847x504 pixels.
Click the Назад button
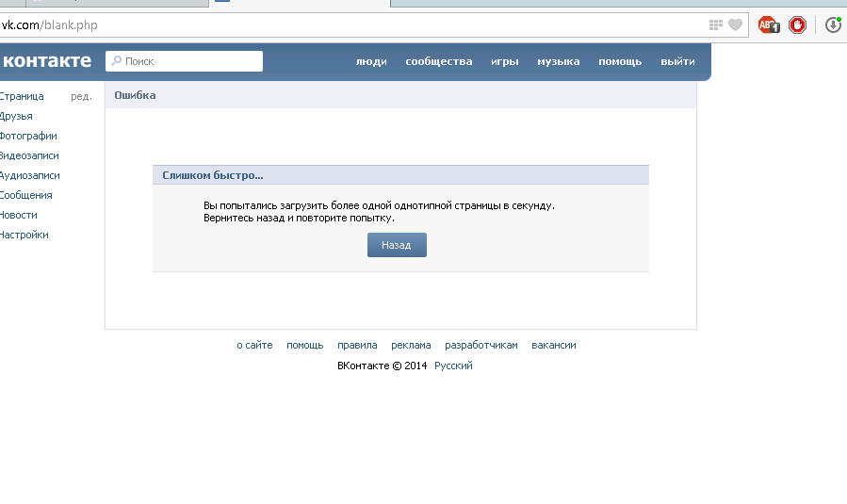397,245
